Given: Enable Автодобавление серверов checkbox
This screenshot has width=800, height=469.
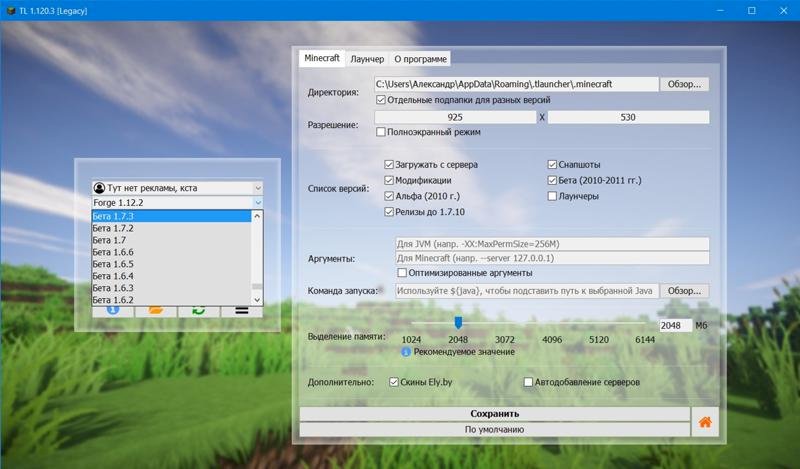Looking at the screenshot, I should pos(529,382).
